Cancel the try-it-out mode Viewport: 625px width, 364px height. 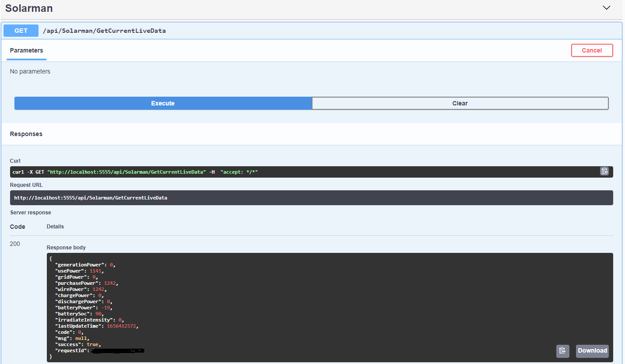592,50
